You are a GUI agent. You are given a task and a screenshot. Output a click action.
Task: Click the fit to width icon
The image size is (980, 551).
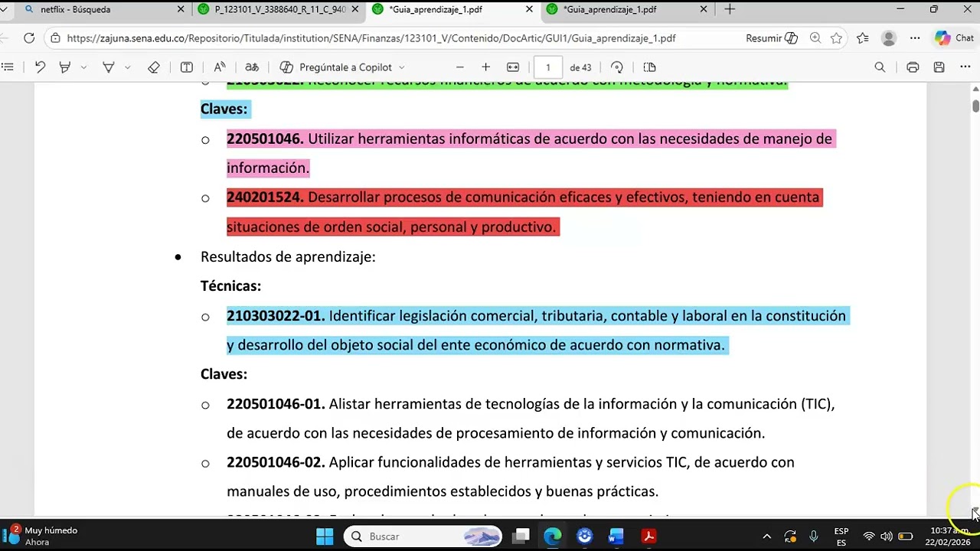(x=513, y=67)
